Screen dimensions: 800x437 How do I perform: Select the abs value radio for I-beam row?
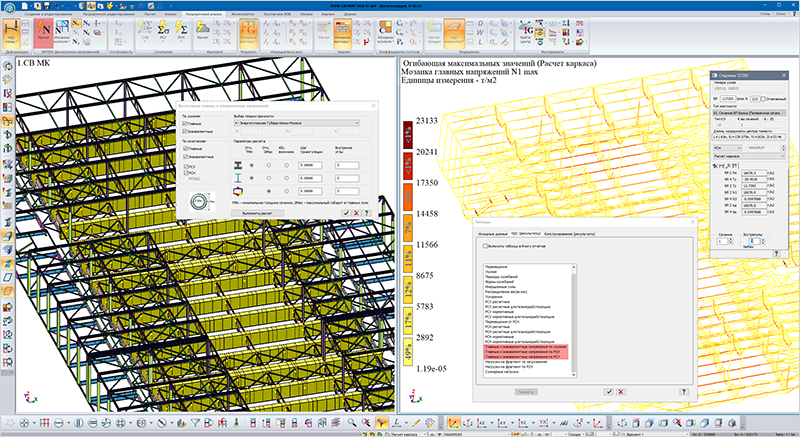[x=286, y=178]
